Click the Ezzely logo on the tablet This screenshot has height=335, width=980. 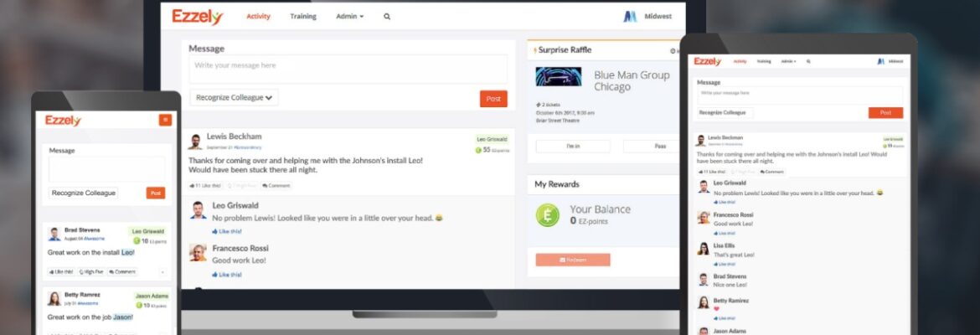pos(708,61)
